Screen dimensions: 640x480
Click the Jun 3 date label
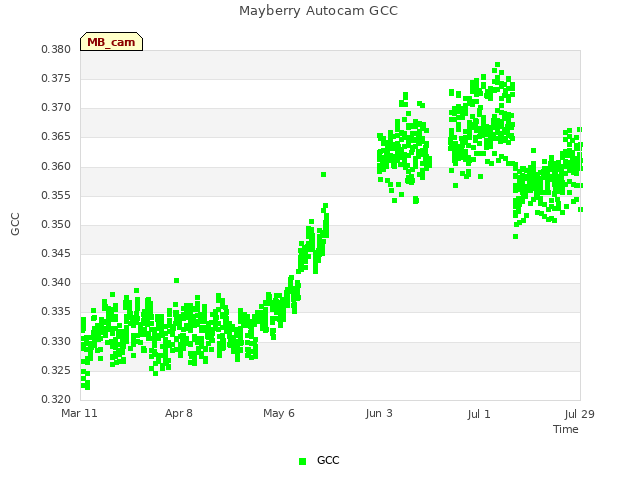tap(379, 413)
